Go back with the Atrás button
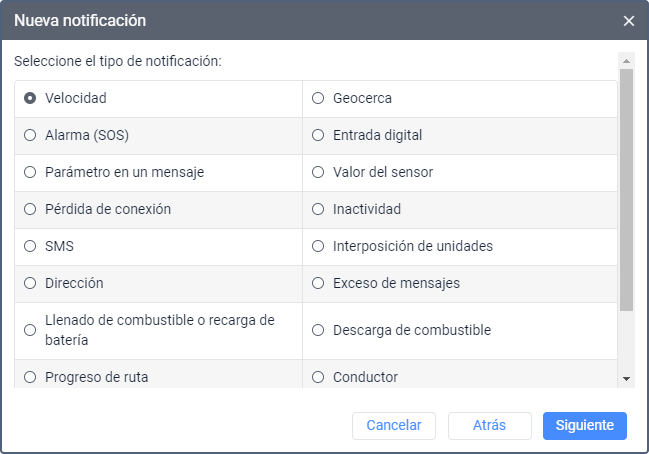The width and height of the screenshot is (649, 454). pyautogui.click(x=489, y=425)
